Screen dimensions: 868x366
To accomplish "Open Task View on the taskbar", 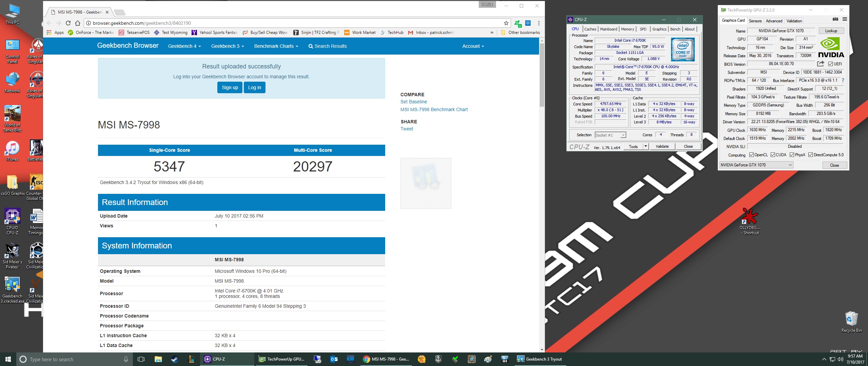I will 141,359.
